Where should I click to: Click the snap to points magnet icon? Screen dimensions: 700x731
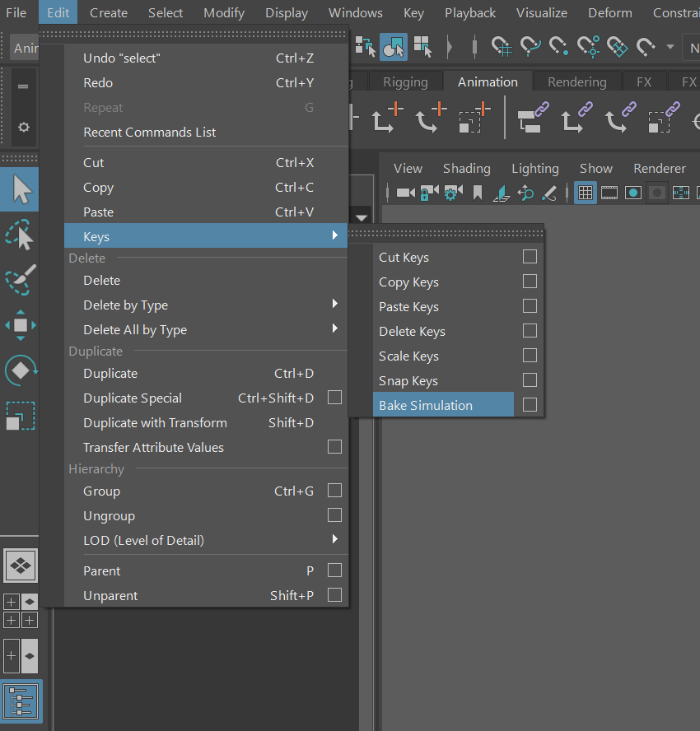coord(558,47)
